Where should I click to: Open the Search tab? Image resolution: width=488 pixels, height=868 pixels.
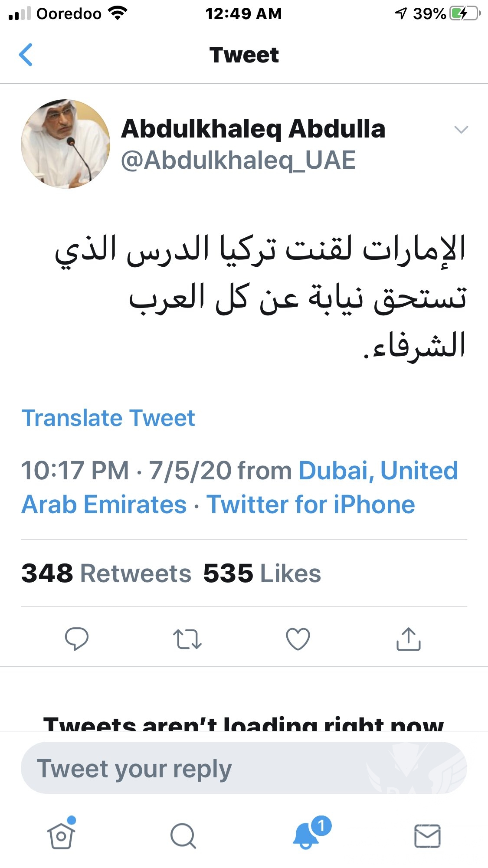coord(183,835)
